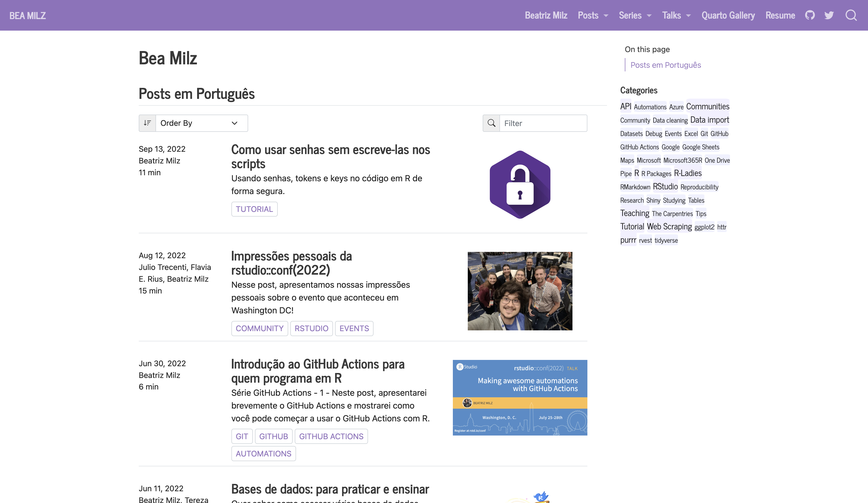Click the sort icon beside Order By

click(x=147, y=123)
